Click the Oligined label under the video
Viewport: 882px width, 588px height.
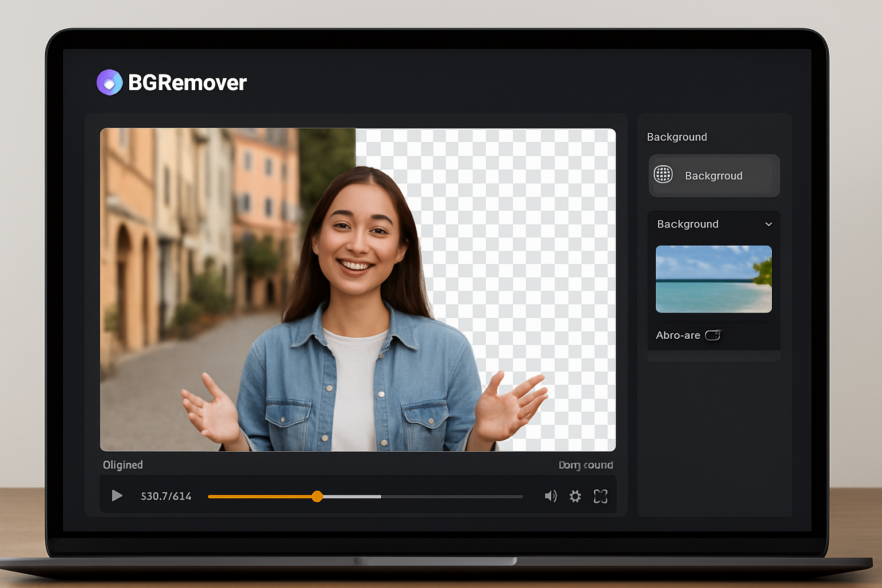123,465
